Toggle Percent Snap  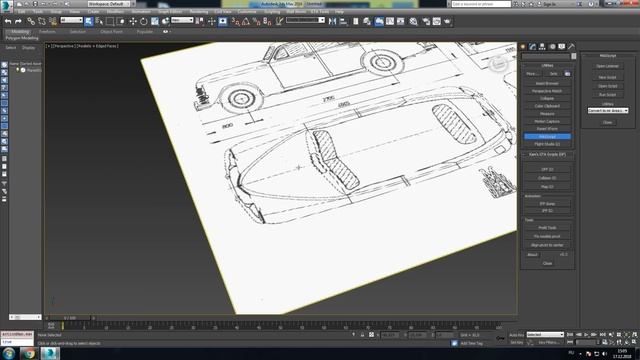(257, 21)
